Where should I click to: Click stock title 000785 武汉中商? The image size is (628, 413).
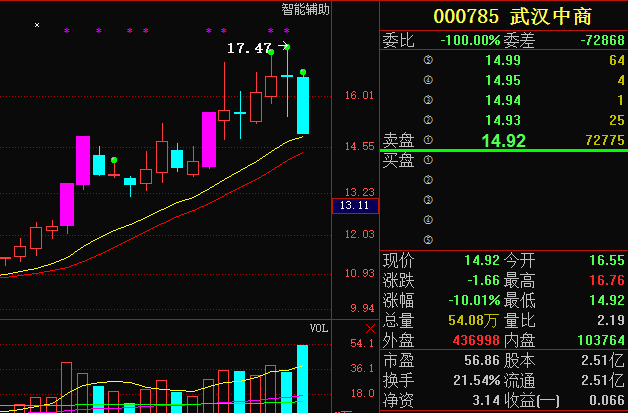click(x=512, y=16)
